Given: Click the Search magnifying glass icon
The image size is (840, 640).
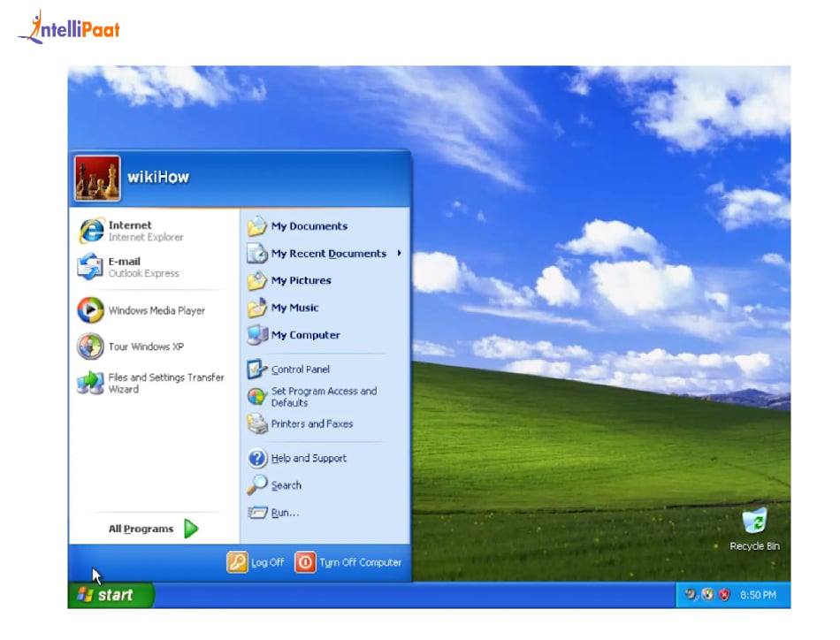Looking at the screenshot, I should [257, 485].
